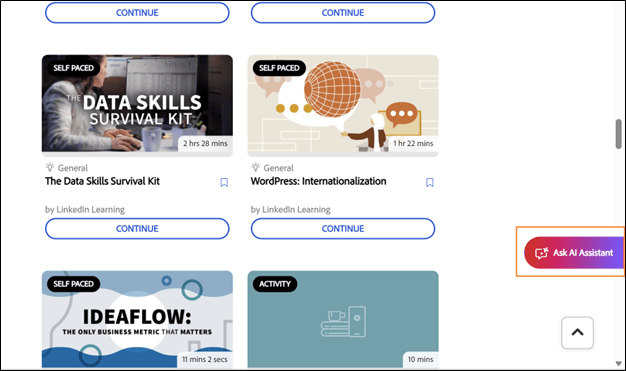Image resolution: width=626 pixels, height=371 pixels.
Task: Click the '11 mins 2 secs' duration label
Action: click(205, 359)
